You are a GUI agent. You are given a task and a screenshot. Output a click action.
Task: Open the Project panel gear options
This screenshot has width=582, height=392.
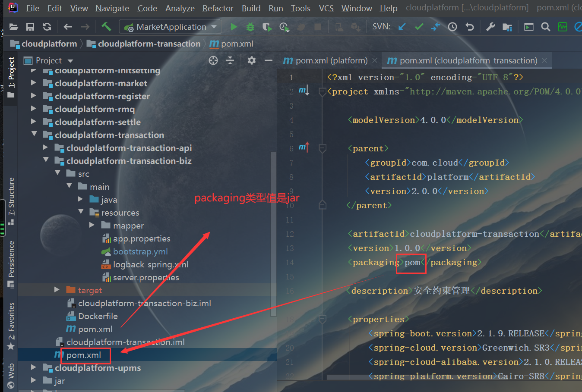[x=252, y=60]
